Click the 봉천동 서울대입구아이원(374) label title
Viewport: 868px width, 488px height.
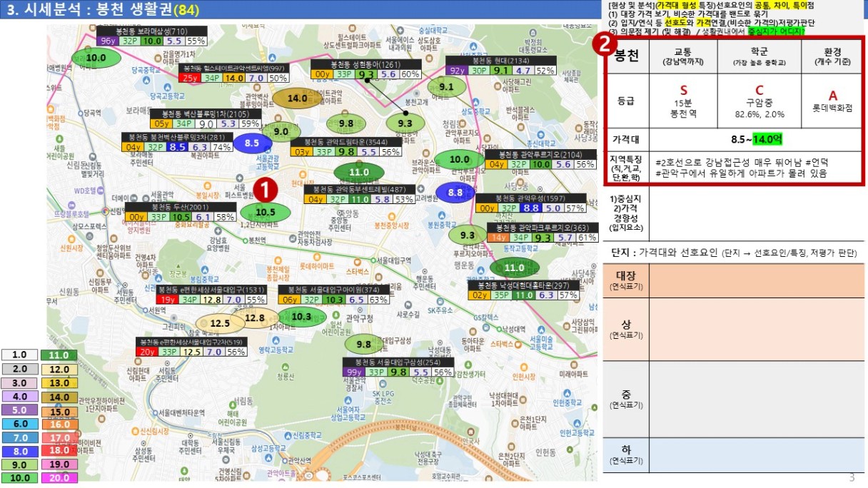[x=333, y=290]
